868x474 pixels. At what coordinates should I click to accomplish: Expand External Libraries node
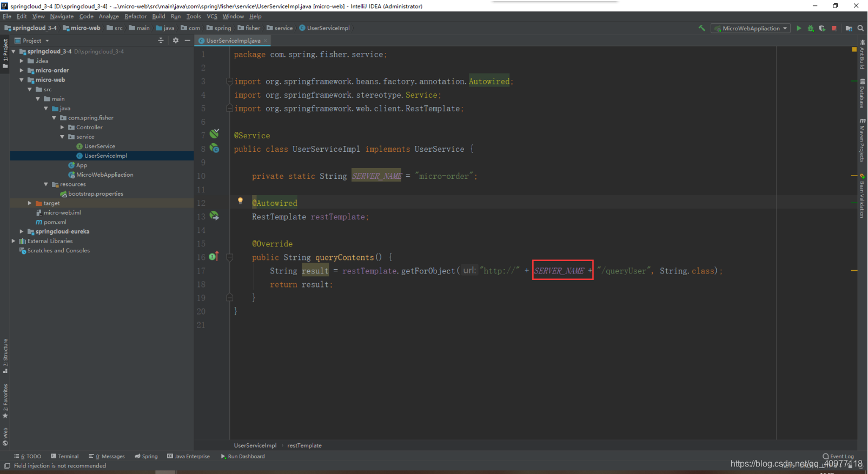tap(14, 241)
